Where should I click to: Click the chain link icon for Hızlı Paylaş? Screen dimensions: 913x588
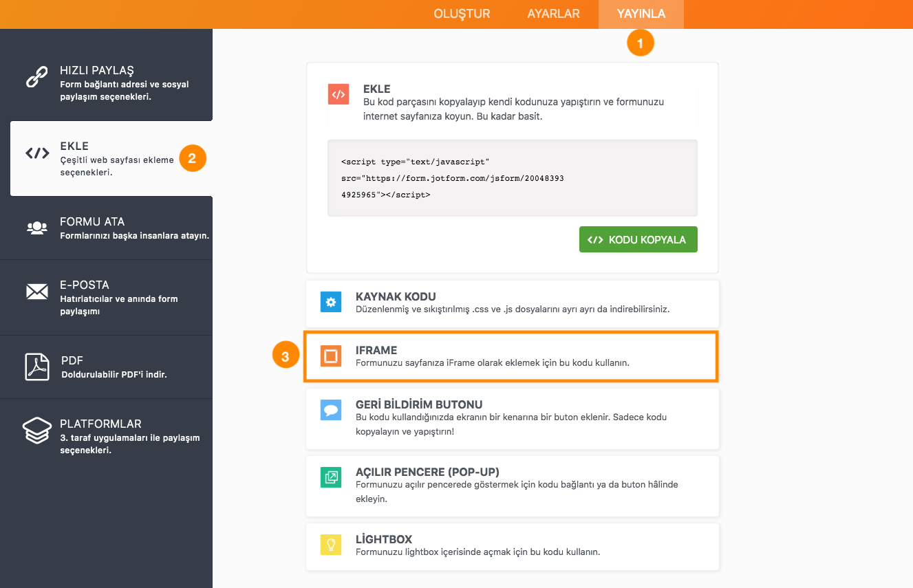(x=37, y=77)
